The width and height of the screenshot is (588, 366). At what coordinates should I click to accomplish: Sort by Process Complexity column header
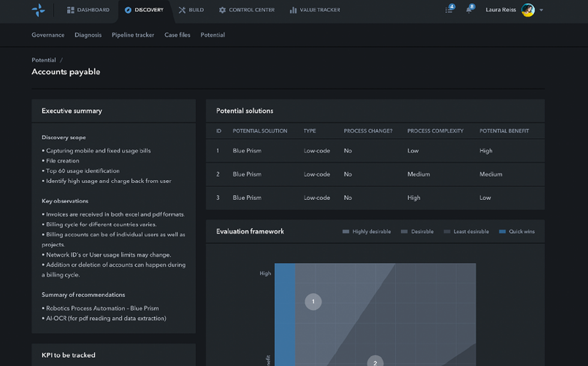coord(435,131)
